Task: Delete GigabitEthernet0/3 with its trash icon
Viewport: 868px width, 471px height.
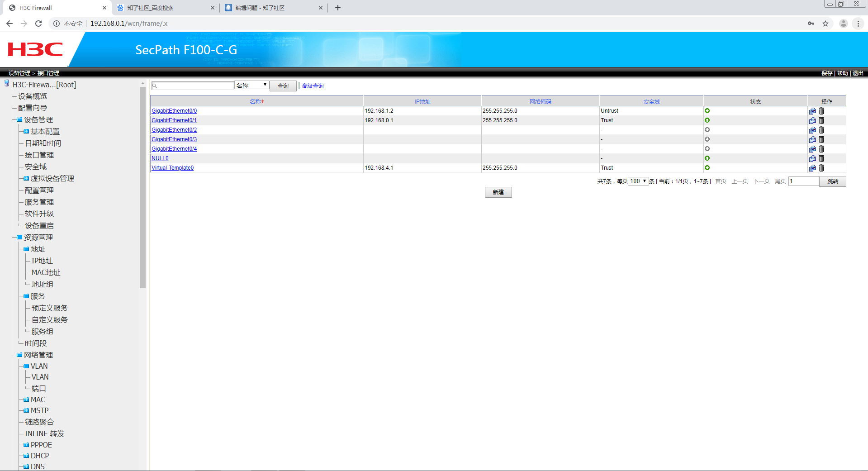Action: (x=821, y=139)
